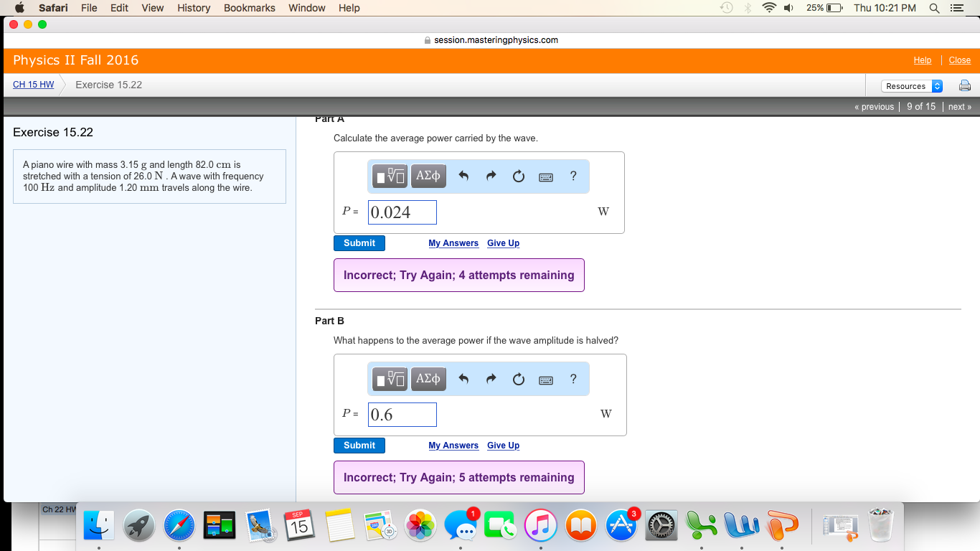Redo the edit in Part A

click(x=491, y=176)
